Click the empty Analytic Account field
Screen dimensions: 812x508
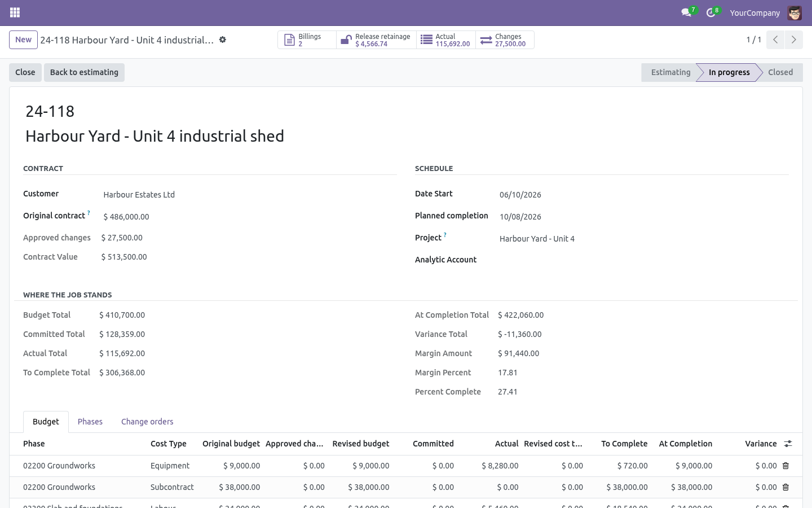(643, 260)
